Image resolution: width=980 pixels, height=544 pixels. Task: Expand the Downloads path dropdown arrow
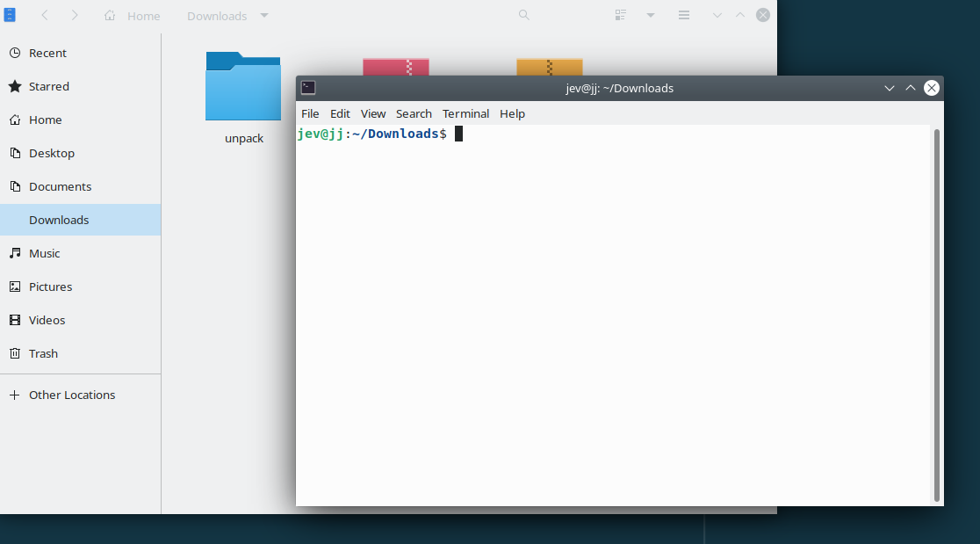click(264, 15)
